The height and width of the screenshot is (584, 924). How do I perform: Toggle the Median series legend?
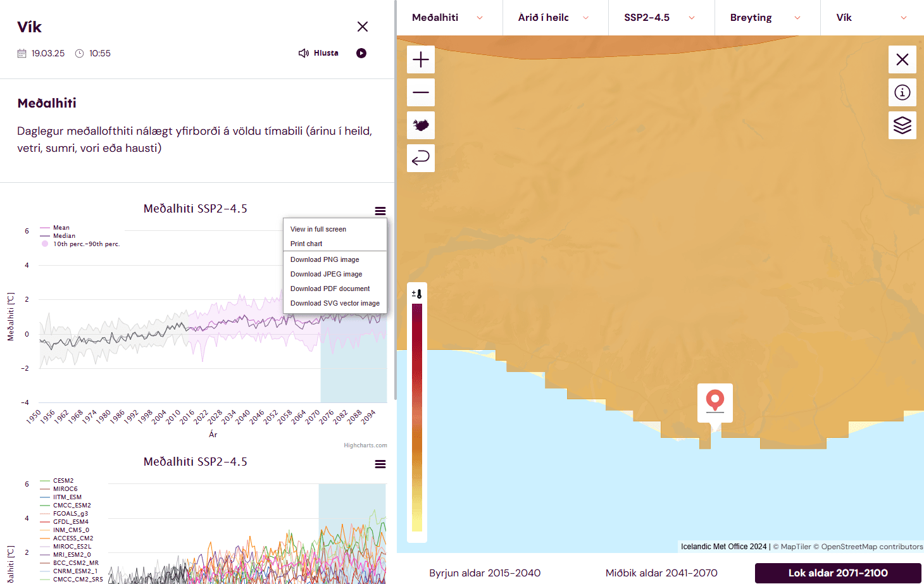click(63, 236)
